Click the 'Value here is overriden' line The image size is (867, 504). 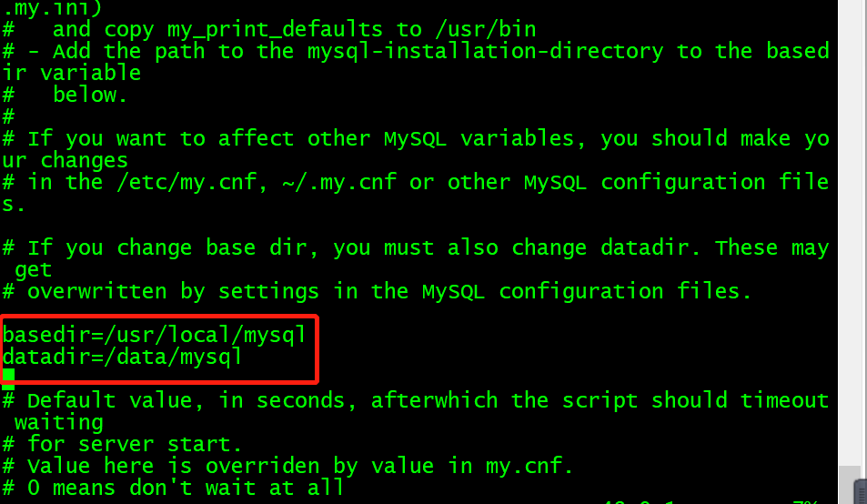pyautogui.click(x=288, y=466)
